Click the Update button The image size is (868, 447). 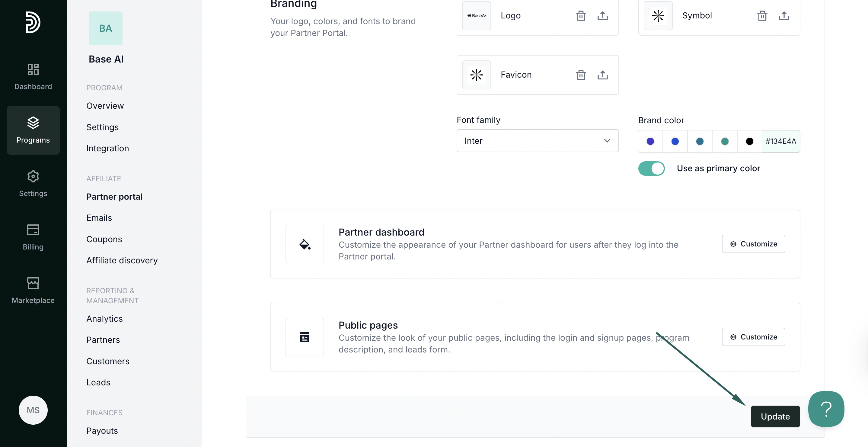coord(775,416)
